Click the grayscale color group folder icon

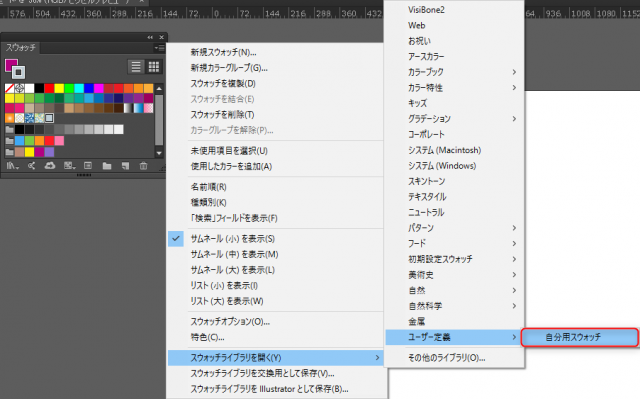(9, 130)
